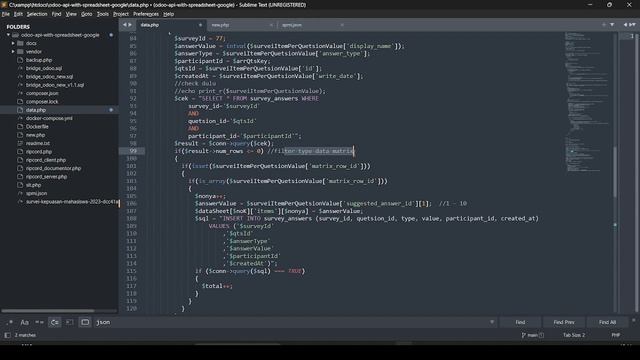Click the Find button

click(x=520, y=322)
